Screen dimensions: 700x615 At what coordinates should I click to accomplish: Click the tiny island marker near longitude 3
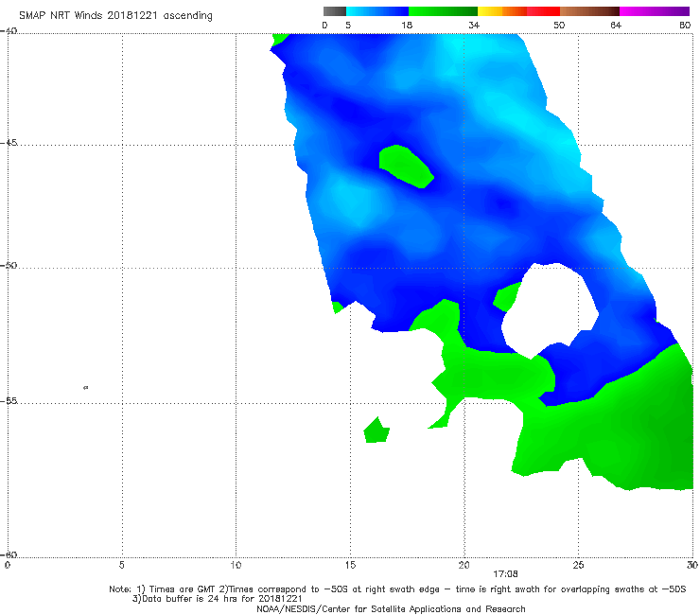(86, 387)
